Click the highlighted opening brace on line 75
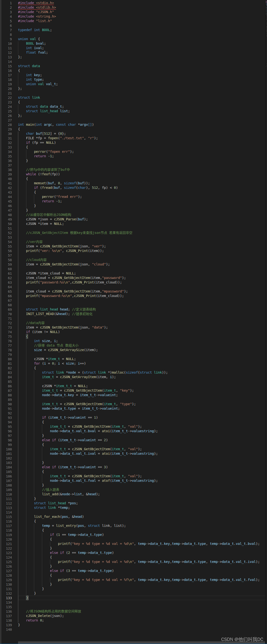The image size is (267, 644). click(27, 337)
